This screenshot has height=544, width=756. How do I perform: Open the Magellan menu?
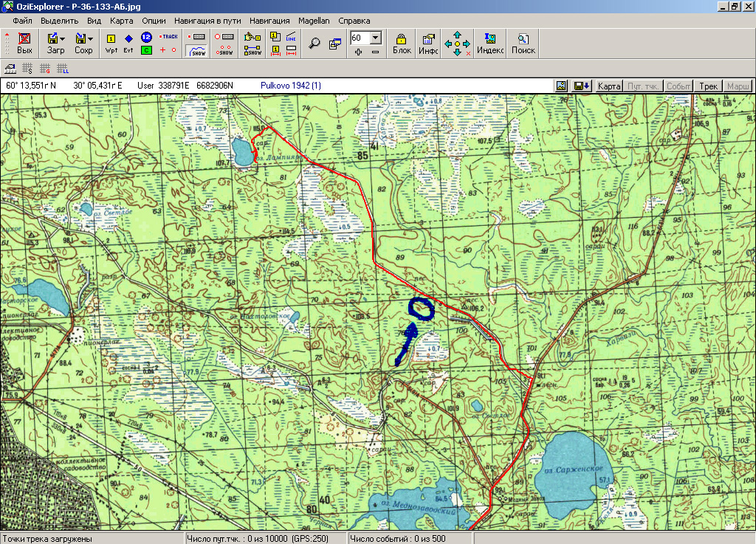[x=315, y=21]
